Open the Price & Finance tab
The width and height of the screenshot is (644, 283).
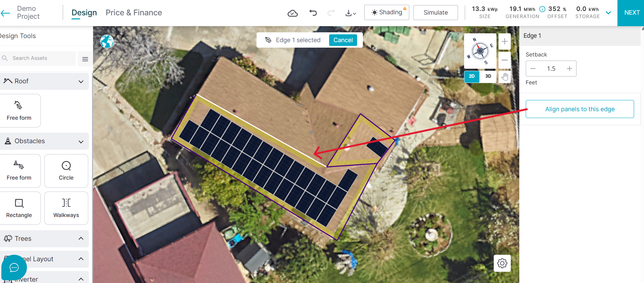[x=134, y=13]
